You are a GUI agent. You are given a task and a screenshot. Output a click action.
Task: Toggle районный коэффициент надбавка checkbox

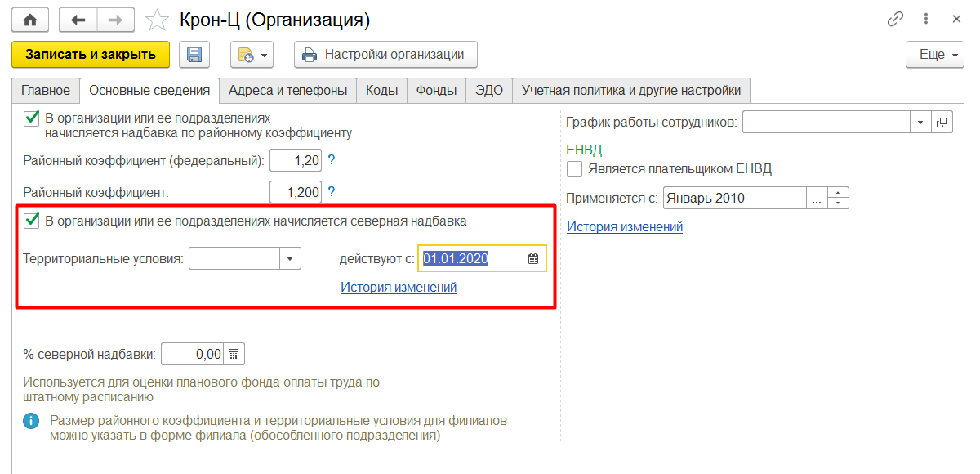pos(32,118)
